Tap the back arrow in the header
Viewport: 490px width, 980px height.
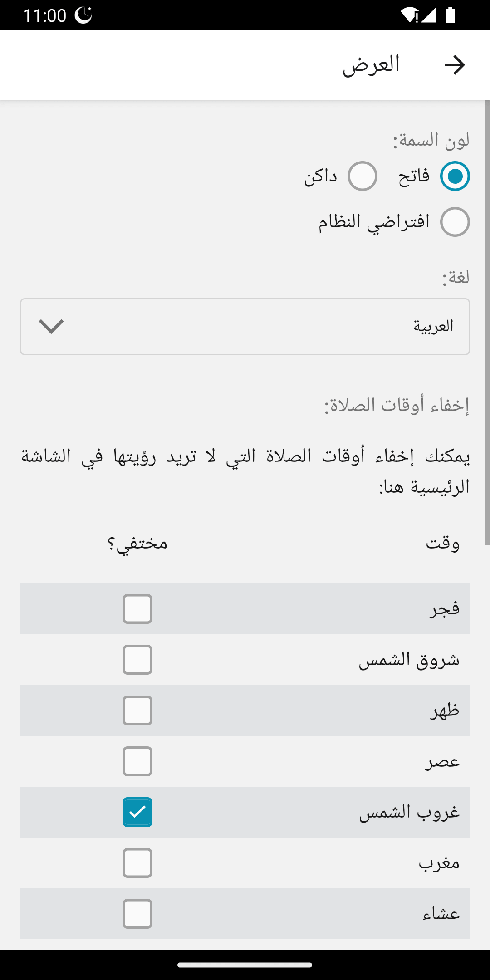(455, 65)
